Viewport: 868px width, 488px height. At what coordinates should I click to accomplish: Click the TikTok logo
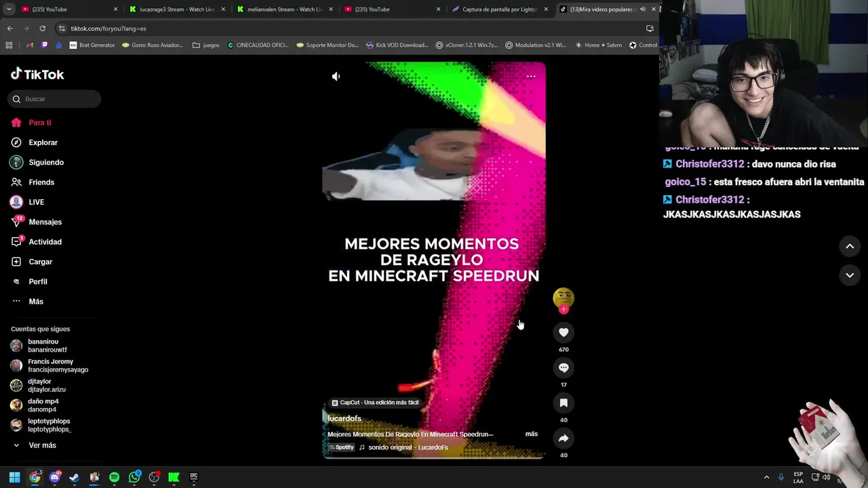(x=37, y=74)
